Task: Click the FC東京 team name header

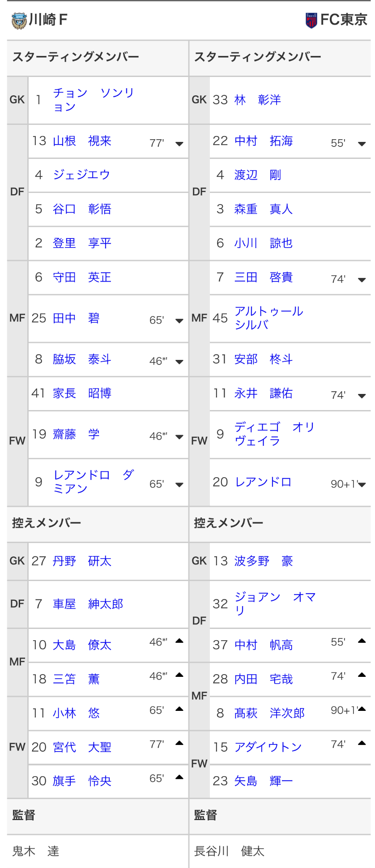Action: 343,20
